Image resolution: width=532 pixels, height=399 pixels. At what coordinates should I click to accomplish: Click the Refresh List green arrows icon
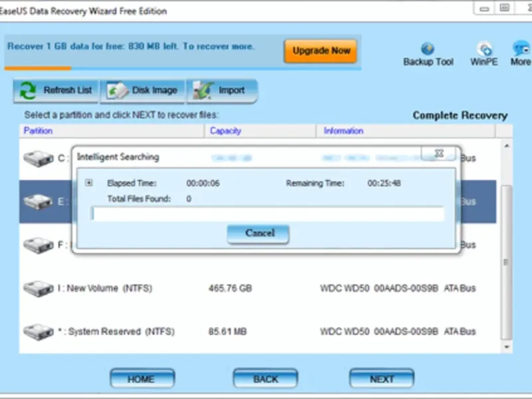[x=27, y=90]
